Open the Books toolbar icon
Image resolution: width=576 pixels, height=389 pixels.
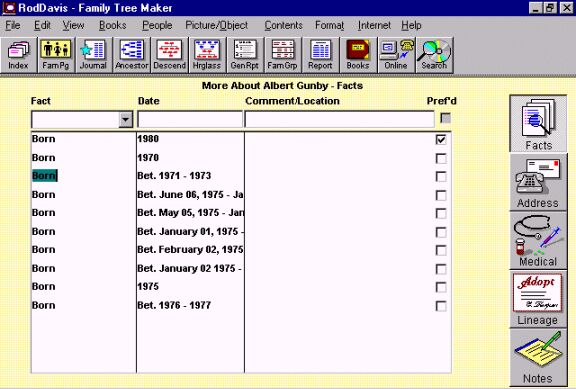(358, 55)
